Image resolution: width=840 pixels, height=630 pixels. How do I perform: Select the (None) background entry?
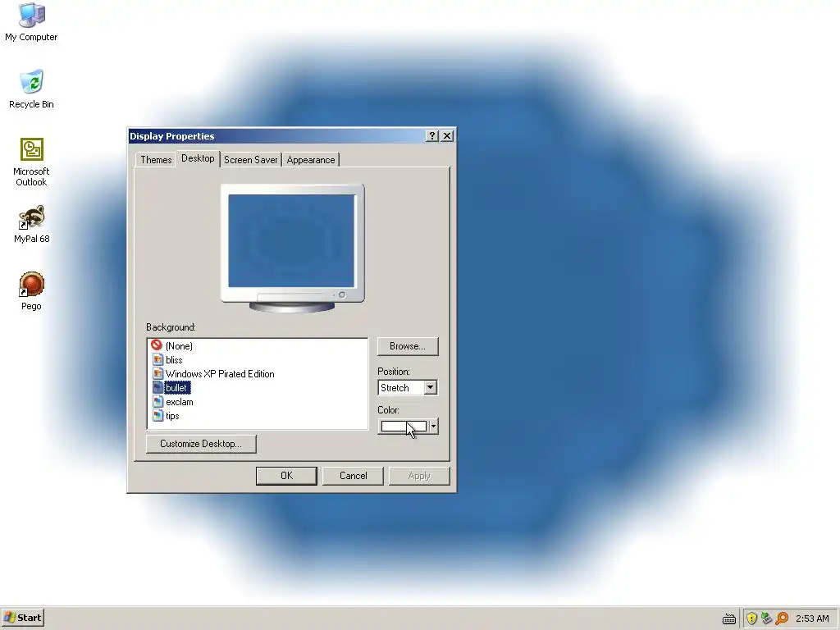pyautogui.click(x=179, y=346)
